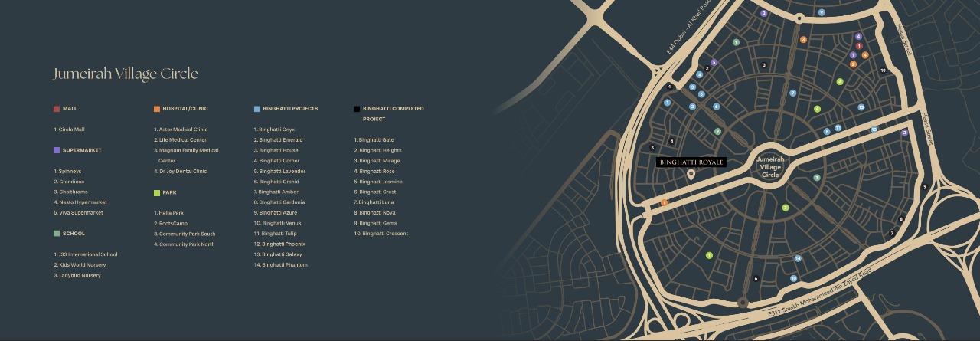The image size is (980, 341).
Task: Select light green park marker 1
Action: [x=709, y=255]
